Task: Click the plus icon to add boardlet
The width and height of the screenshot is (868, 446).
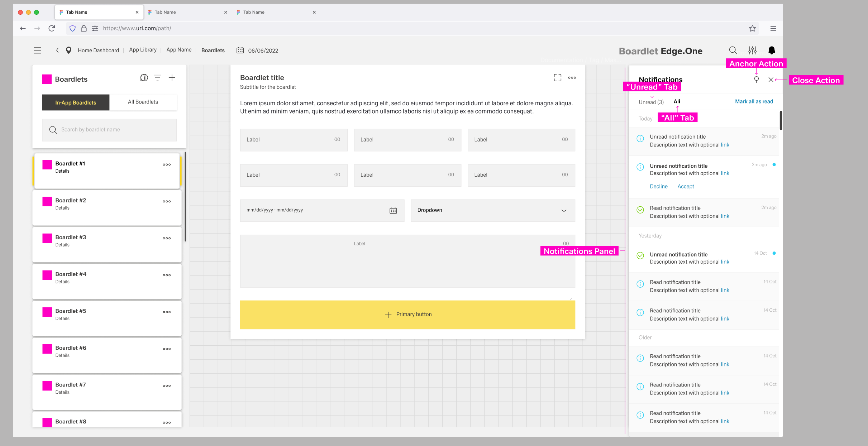Action: point(172,78)
